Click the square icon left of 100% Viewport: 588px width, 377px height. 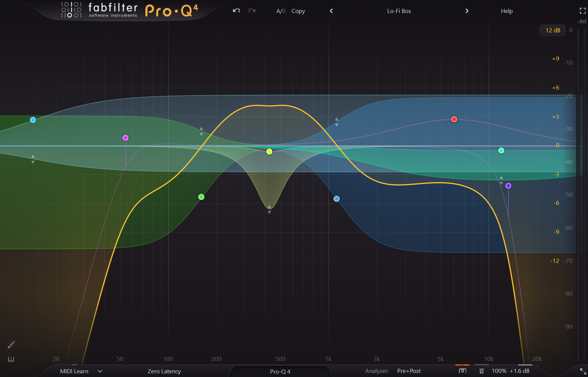click(x=481, y=371)
